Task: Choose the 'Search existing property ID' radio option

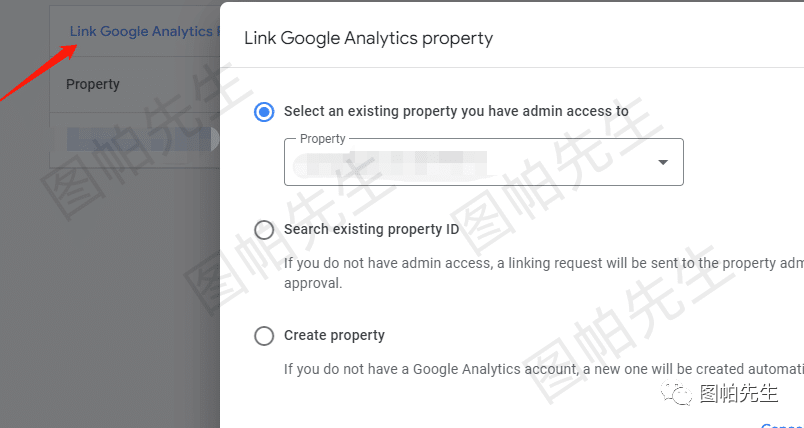Action: pos(264,230)
